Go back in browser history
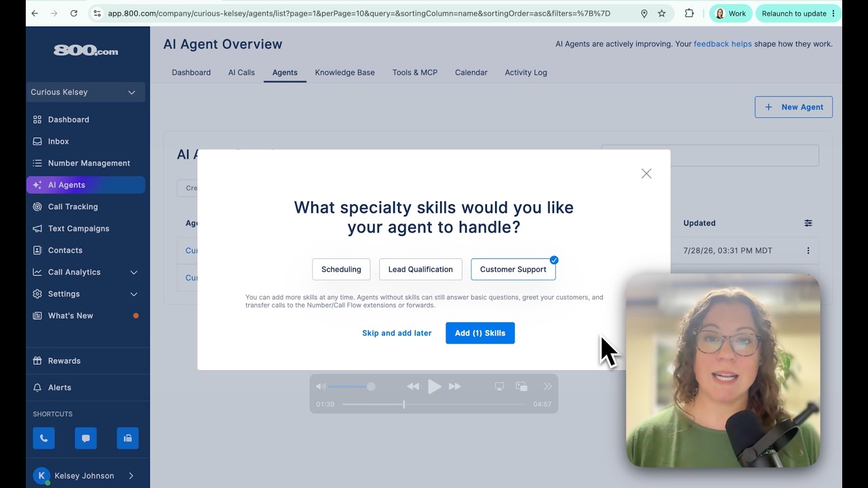 click(35, 13)
